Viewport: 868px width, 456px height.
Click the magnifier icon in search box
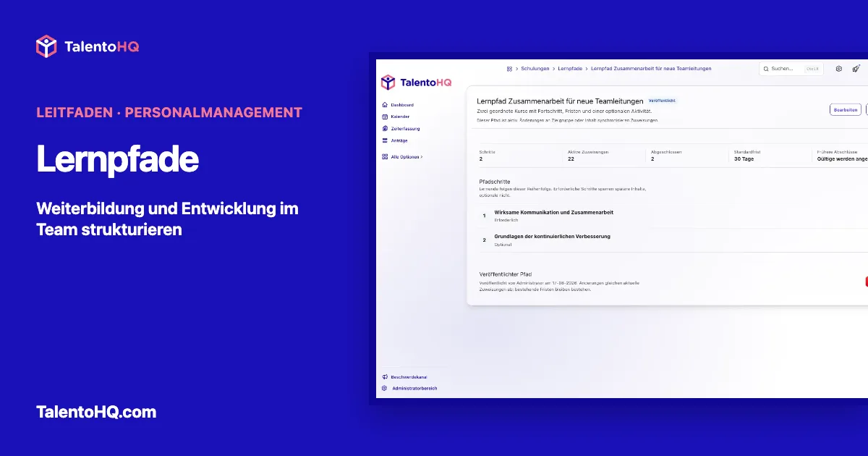pyautogui.click(x=766, y=69)
